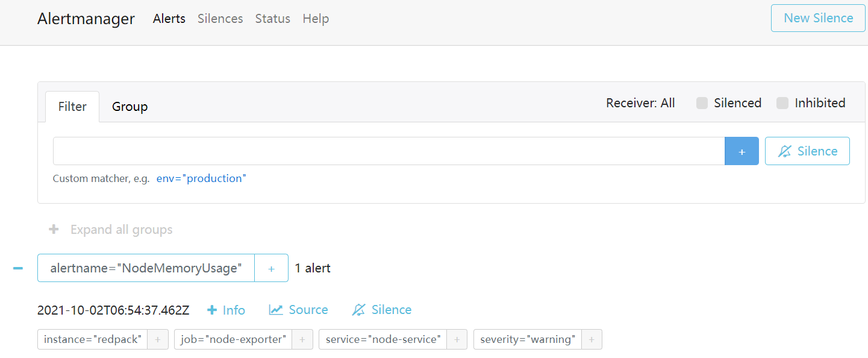Click the New Silence button
868x358 pixels.
coord(817,18)
